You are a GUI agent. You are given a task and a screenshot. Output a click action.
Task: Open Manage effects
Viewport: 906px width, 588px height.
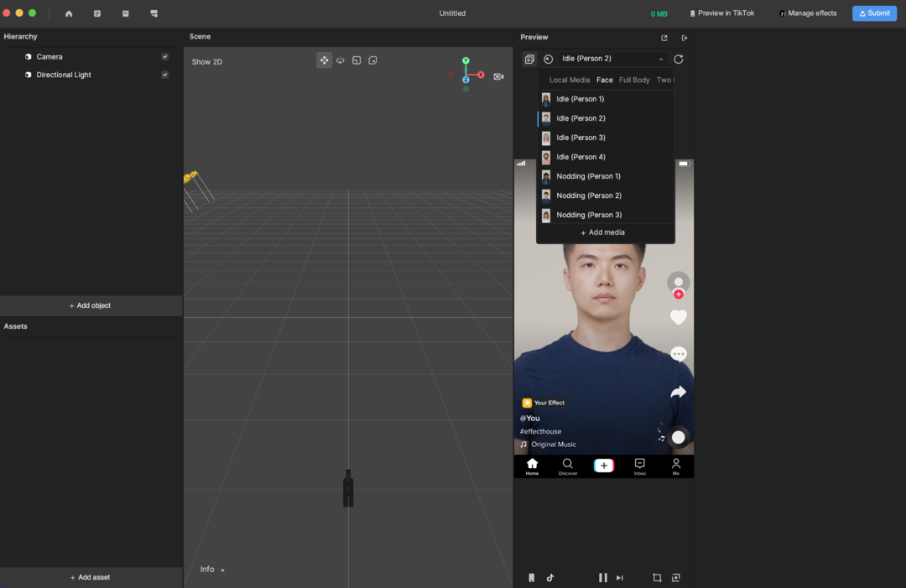click(808, 13)
